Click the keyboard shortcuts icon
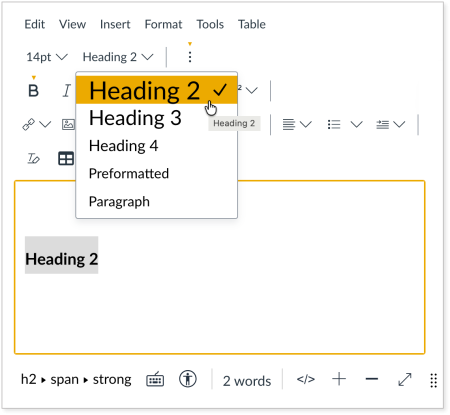This screenshot has height=415, width=450. click(x=155, y=379)
